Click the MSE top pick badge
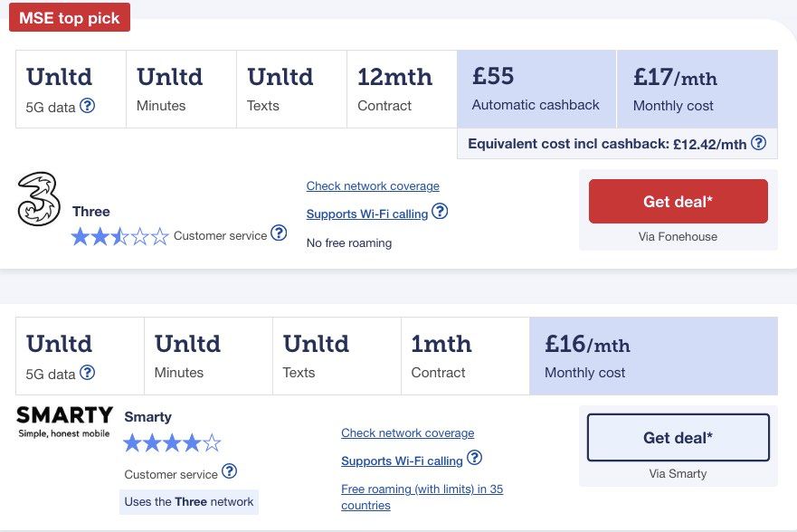Screen dimensions: 797x532 (x=70, y=18)
